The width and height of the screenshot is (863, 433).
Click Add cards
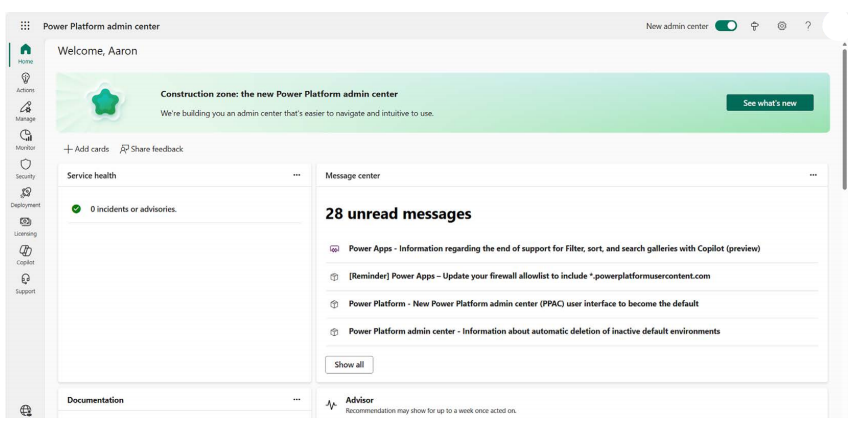click(86, 149)
